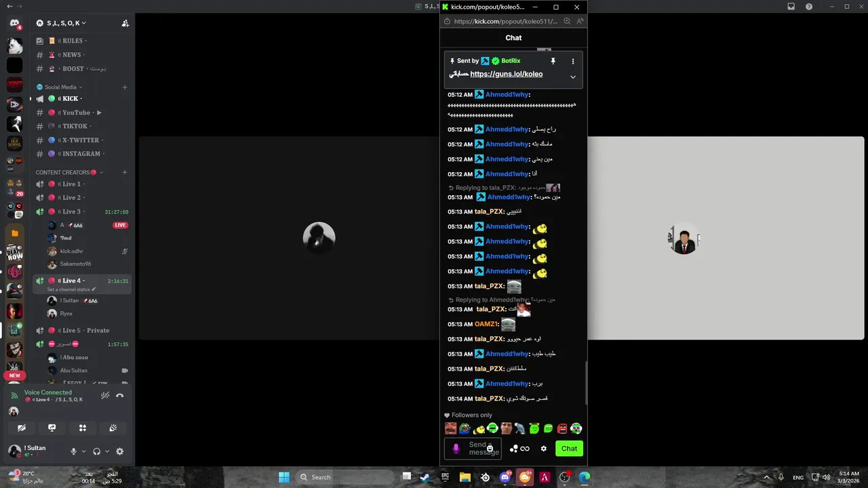Open pinned message more options menu
868x488 pixels.
(572, 61)
